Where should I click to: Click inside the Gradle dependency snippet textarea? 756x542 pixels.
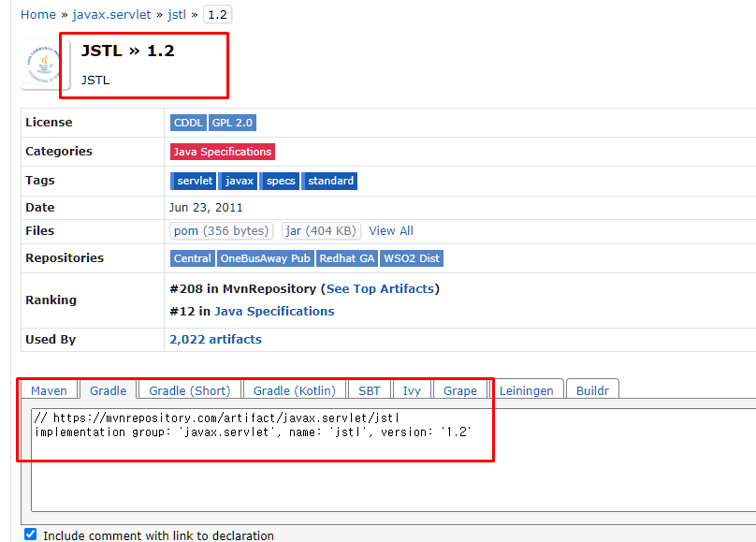[393, 460]
